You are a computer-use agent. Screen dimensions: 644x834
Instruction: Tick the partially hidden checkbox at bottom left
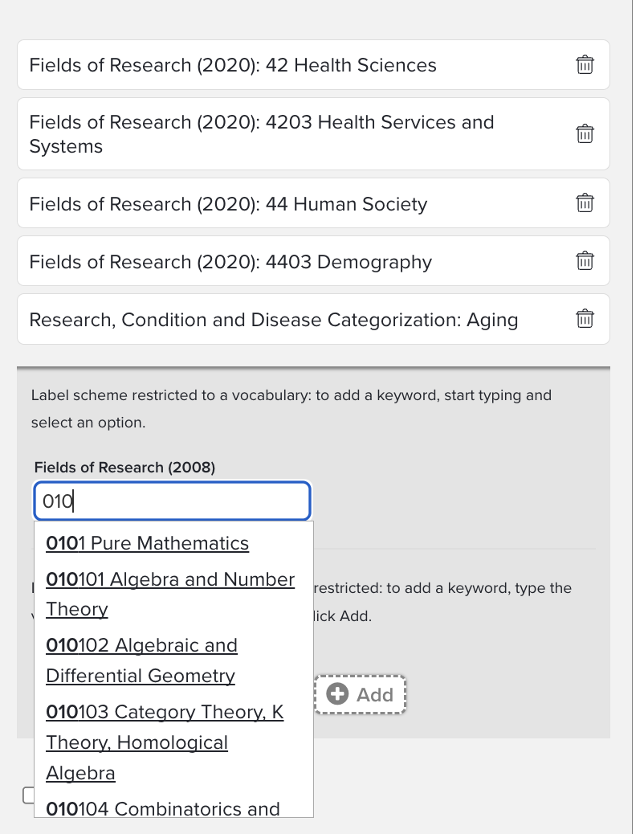pyautogui.click(x=28, y=795)
